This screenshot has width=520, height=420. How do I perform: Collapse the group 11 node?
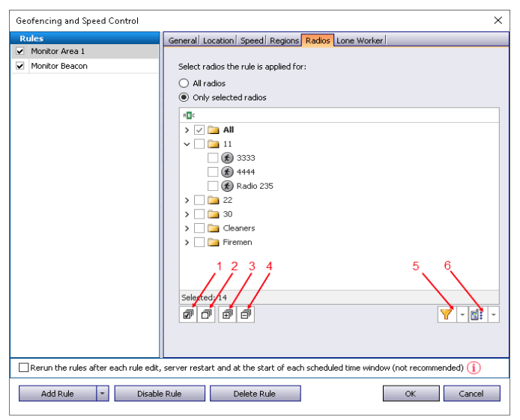pos(187,144)
